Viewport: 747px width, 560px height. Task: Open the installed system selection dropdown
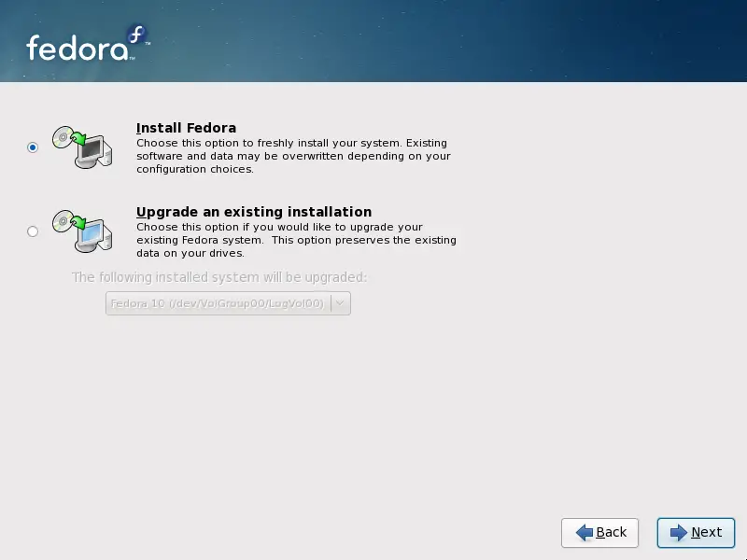[340, 302]
